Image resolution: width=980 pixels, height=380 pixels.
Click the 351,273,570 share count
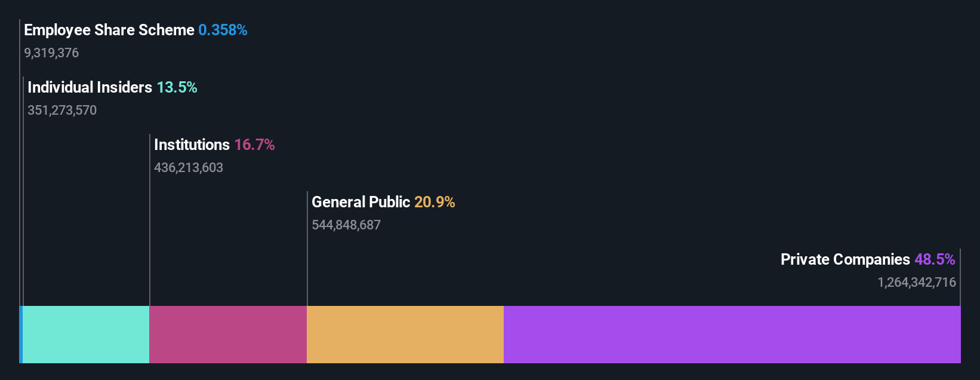tap(62, 110)
